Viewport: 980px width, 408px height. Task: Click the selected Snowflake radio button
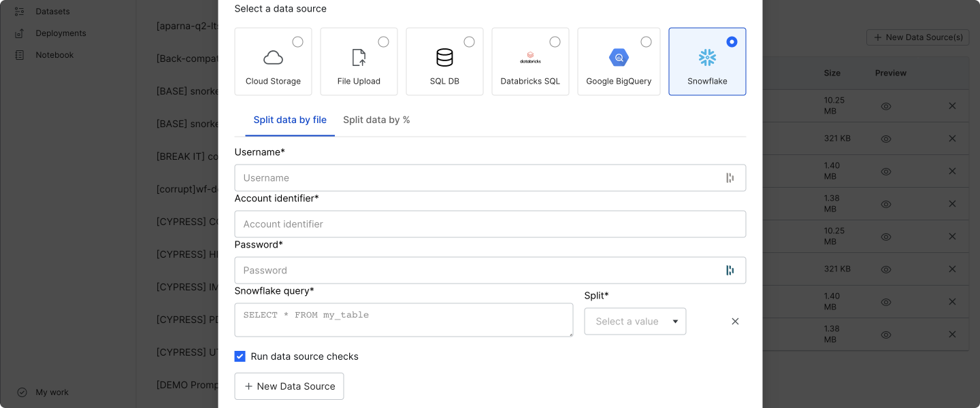coord(732,42)
